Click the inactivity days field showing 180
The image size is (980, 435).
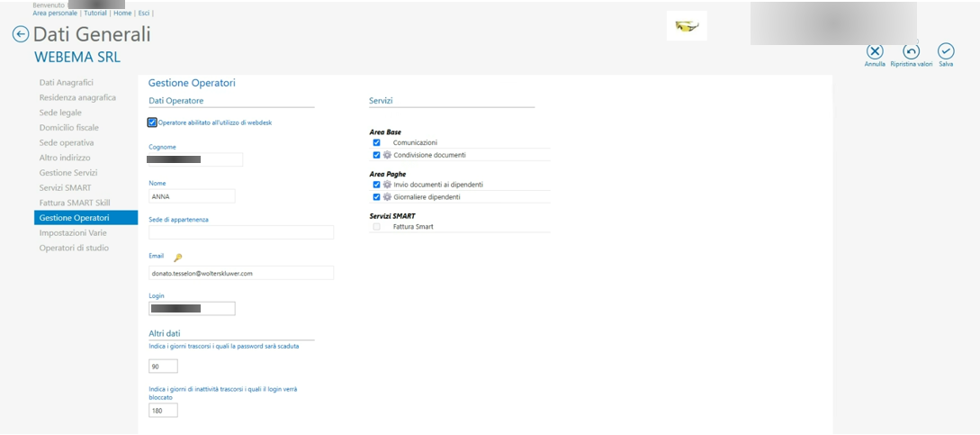pos(163,411)
